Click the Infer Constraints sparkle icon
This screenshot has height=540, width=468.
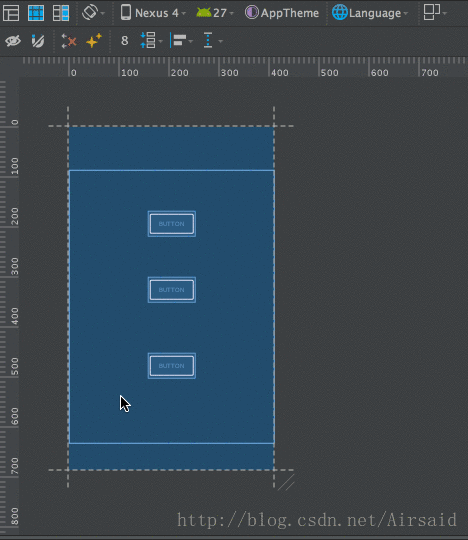coord(94,41)
